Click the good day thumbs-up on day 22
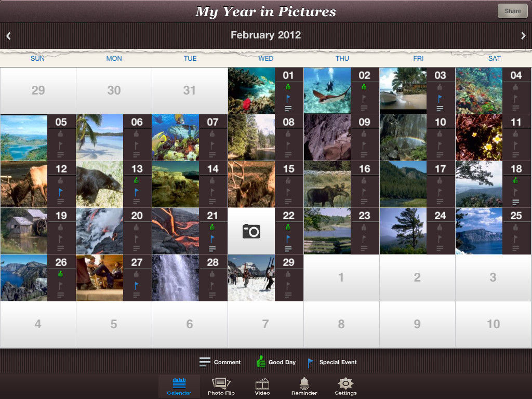This screenshot has height=399, width=532. [288, 228]
